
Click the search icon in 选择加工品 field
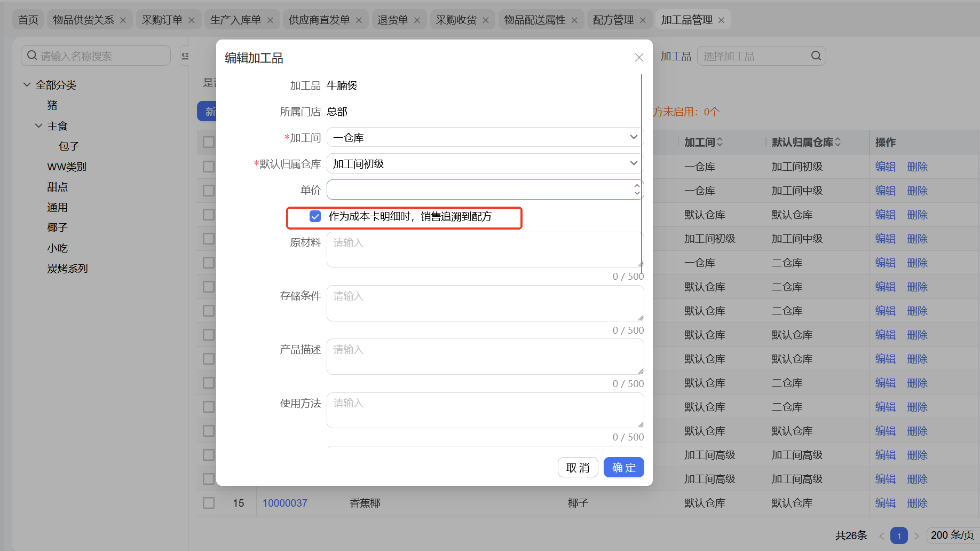tap(816, 56)
